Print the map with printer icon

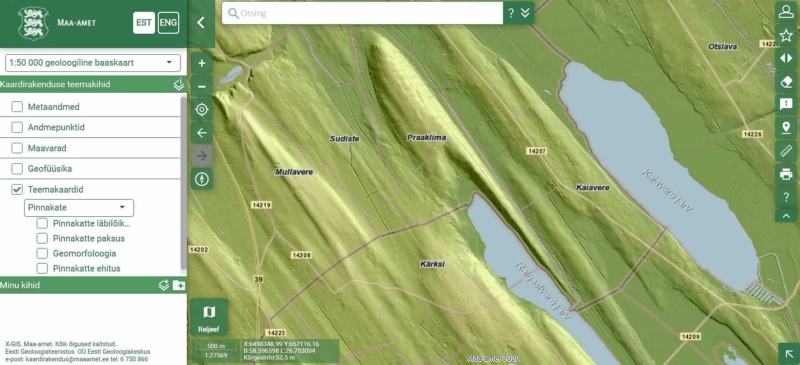[786, 174]
